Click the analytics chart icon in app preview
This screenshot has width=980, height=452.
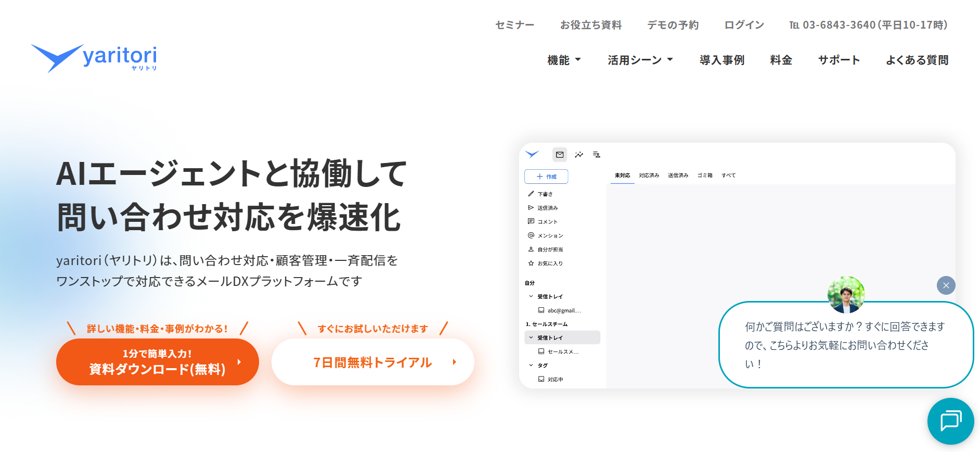click(x=579, y=155)
